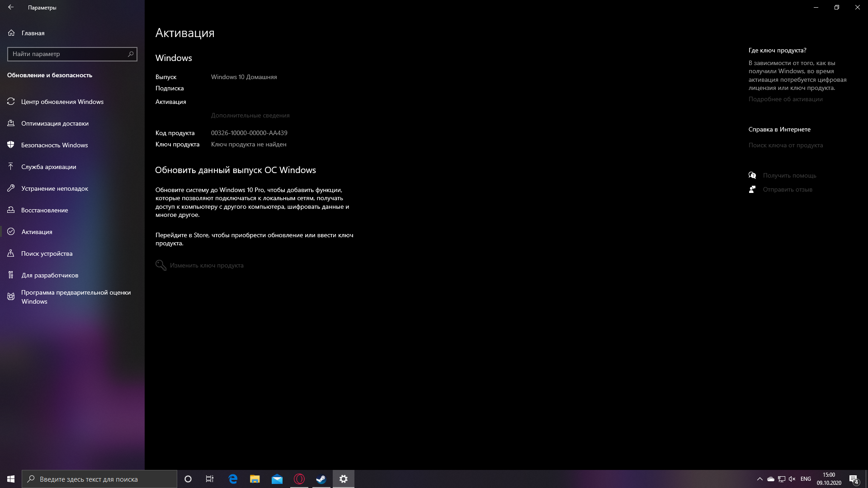The height and width of the screenshot is (488, 868).
Task: Focus the Найти параметр search field
Action: click(x=72, y=54)
